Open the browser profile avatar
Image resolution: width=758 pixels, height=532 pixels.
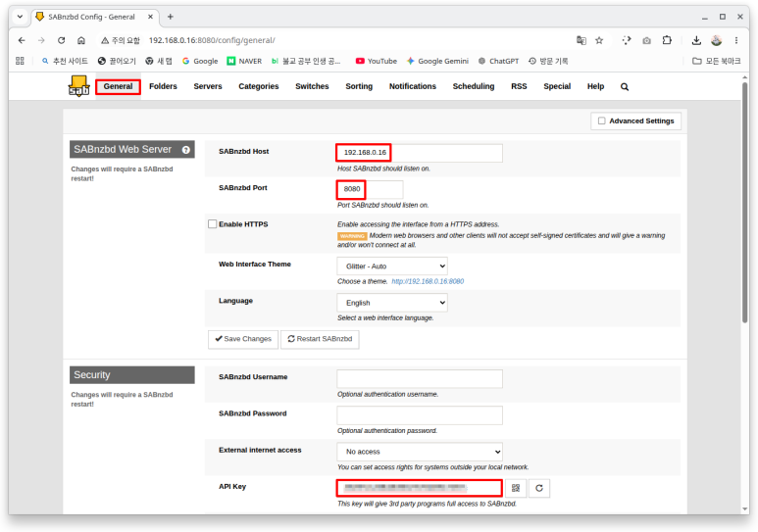pyautogui.click(x=717, y=40)
